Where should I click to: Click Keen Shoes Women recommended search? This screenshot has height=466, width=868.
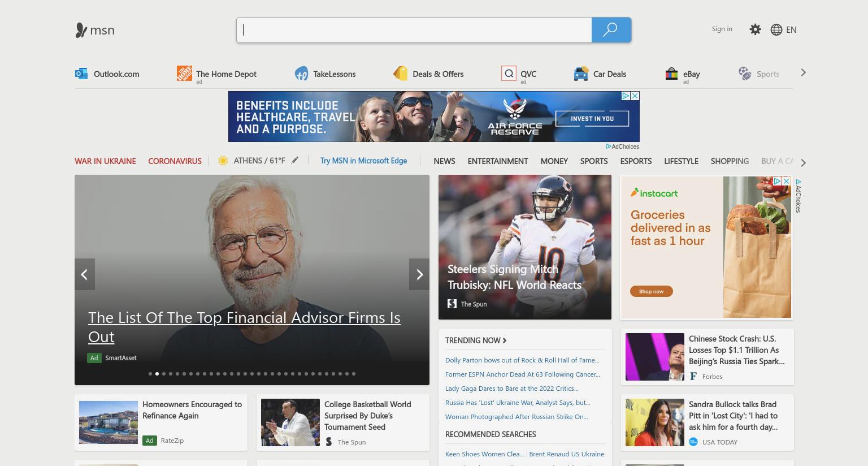click(485, 454)
